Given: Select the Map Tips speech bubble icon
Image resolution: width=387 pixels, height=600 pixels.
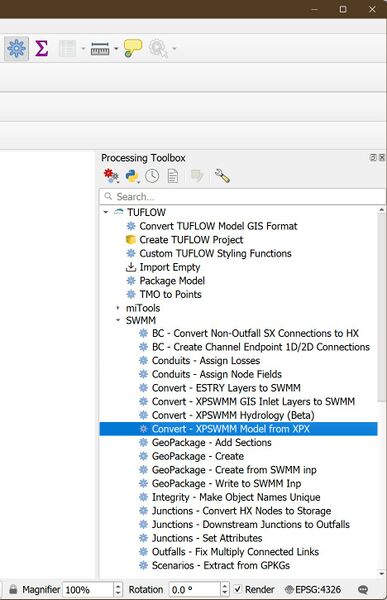Looking at the screenshot, I should pyautogui.click(x=132, y=49).
